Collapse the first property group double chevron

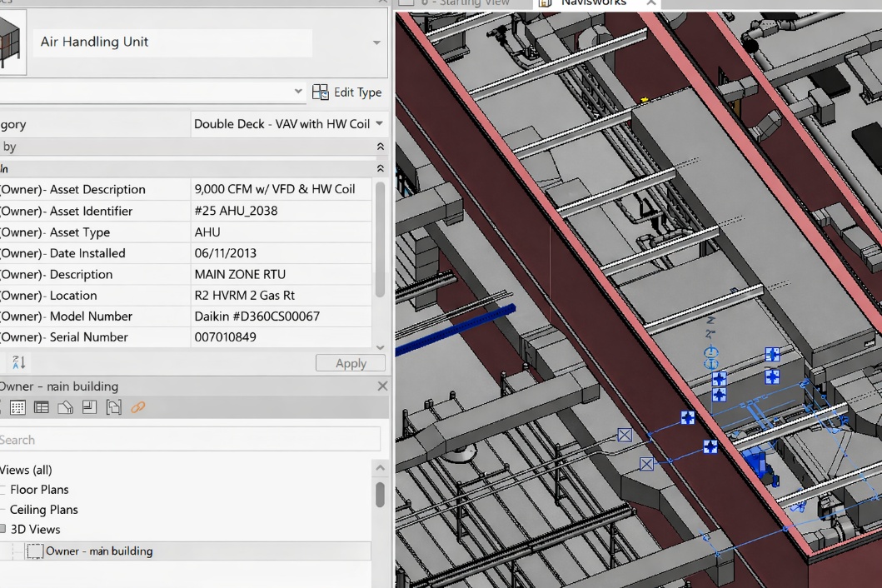click(x=381, y=147)
